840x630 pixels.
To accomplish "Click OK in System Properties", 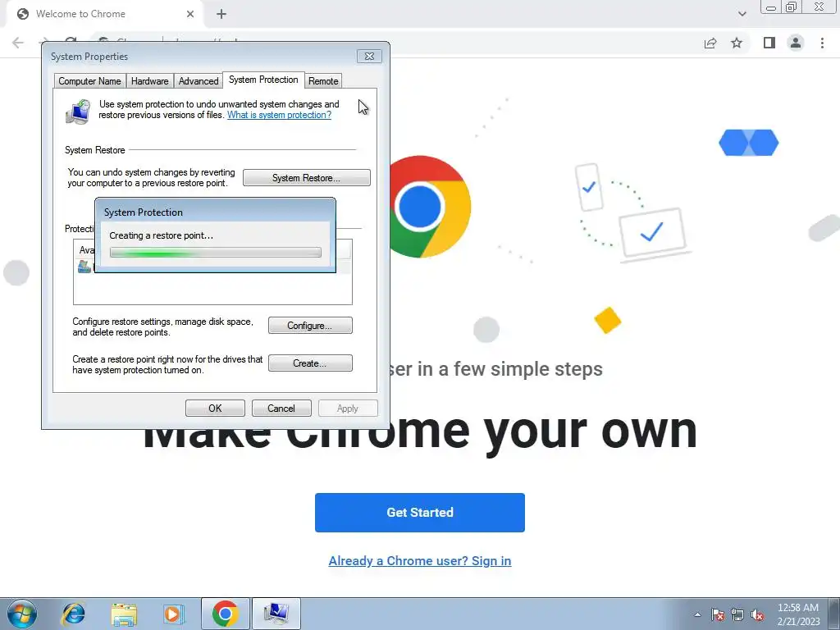I will point(215,409).
